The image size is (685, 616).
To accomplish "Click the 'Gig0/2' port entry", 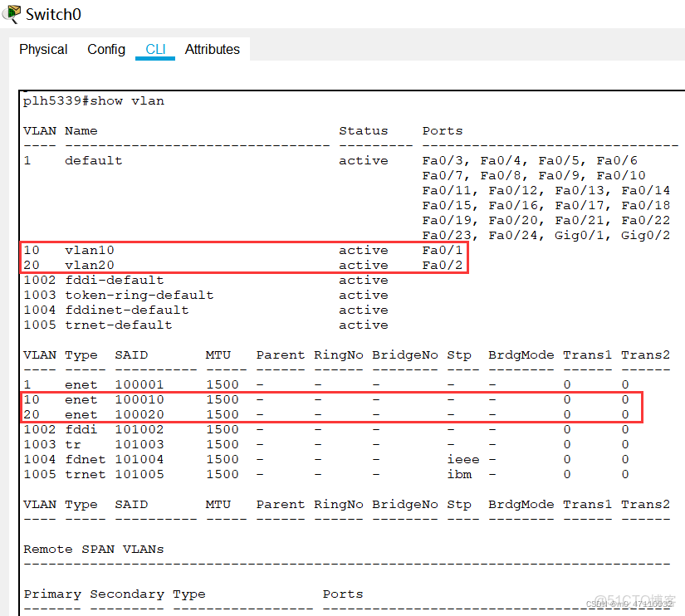I will click(x=645, y=235).
